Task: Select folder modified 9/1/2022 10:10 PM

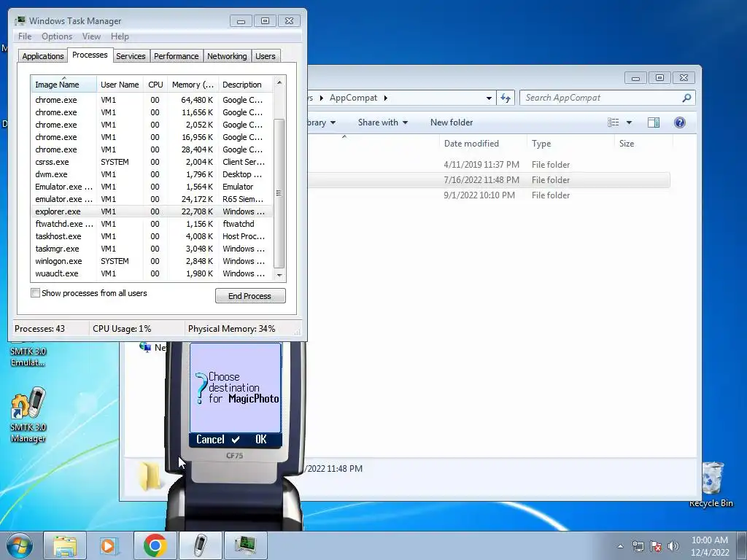Action: click(489, 195)
